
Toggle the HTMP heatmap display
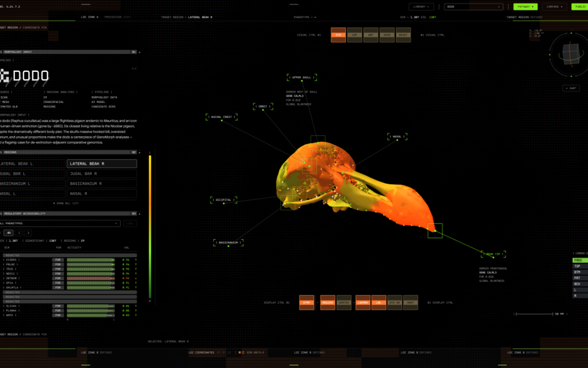tap(306, 302)
